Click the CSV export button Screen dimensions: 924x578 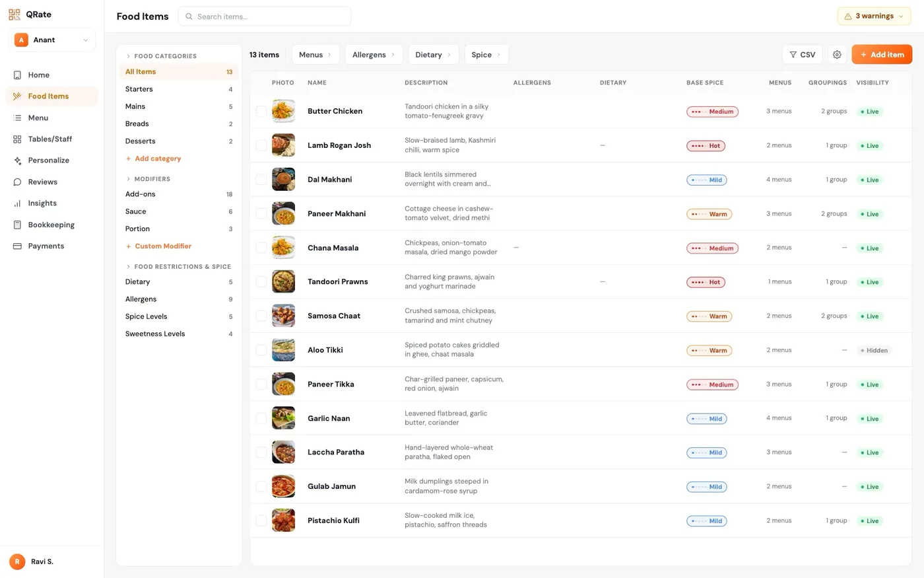click(803, 55)
